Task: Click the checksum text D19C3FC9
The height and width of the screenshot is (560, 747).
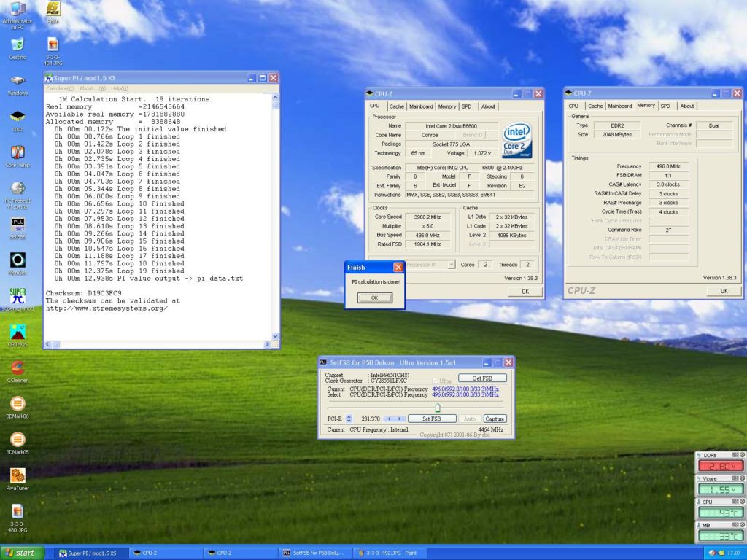Action: point(104,293)
